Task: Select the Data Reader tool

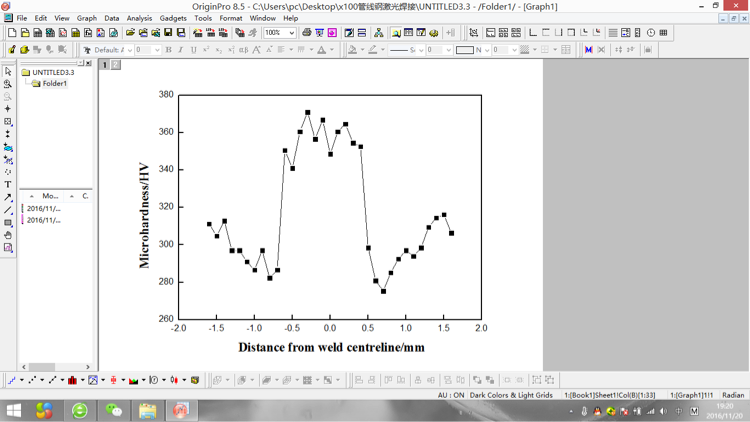Action: pyautogui.click(x=8, y=122)
